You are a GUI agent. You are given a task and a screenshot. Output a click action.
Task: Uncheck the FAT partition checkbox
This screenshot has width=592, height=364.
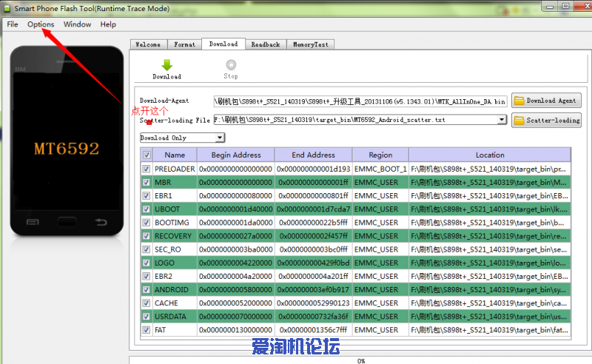[147, 330]
